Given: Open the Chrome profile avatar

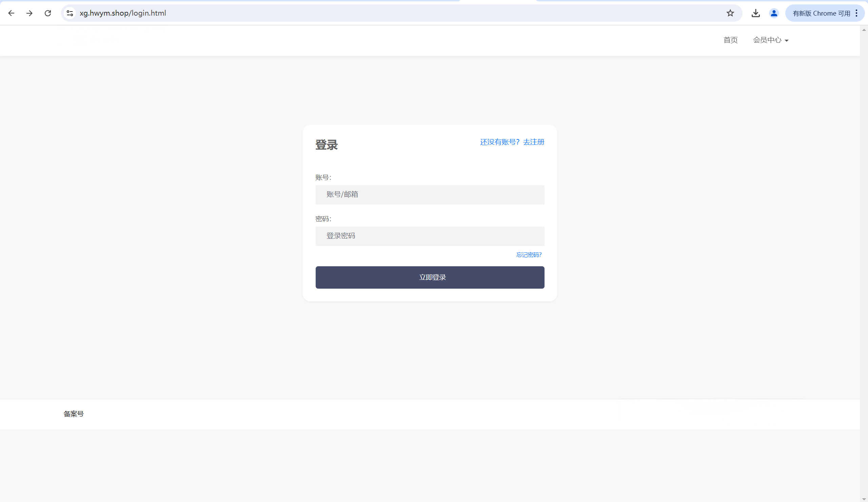Looking at the screenshot, I should (x=774, y=13).
